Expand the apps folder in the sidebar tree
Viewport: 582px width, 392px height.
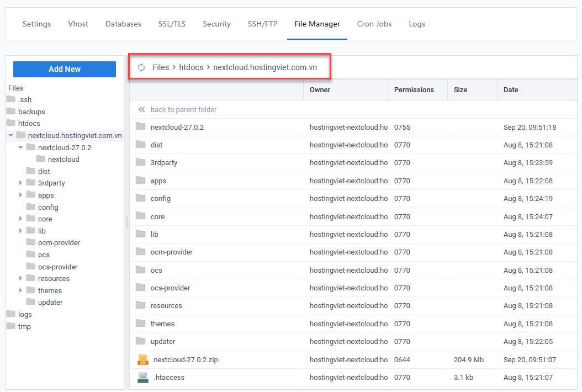(x=21, y=195)
